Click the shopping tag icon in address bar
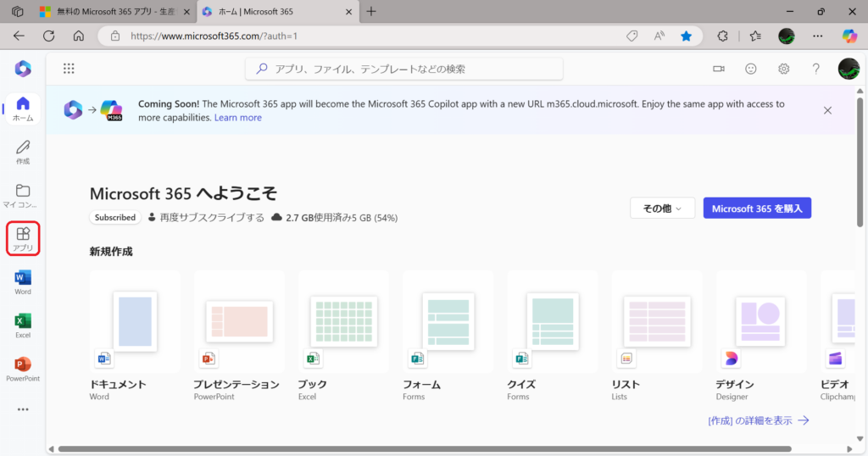The width and height of the screenshot is (868, 456). click(632, 36)
